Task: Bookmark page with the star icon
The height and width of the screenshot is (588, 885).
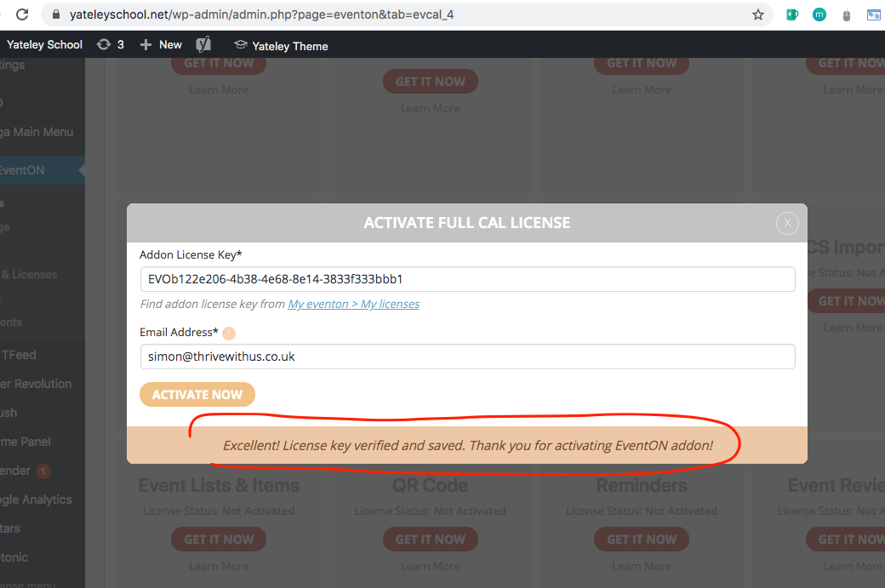Action: [757, 14]
